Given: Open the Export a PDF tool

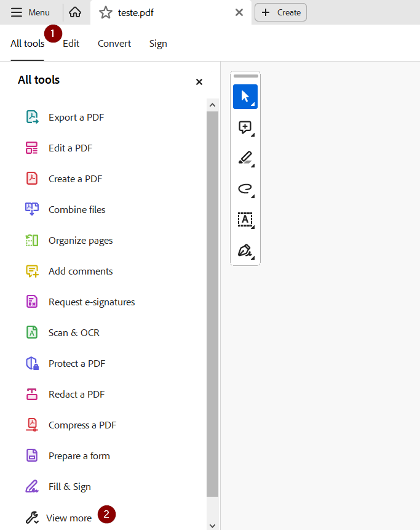Looking at the screenshot, I should [76, 118].
